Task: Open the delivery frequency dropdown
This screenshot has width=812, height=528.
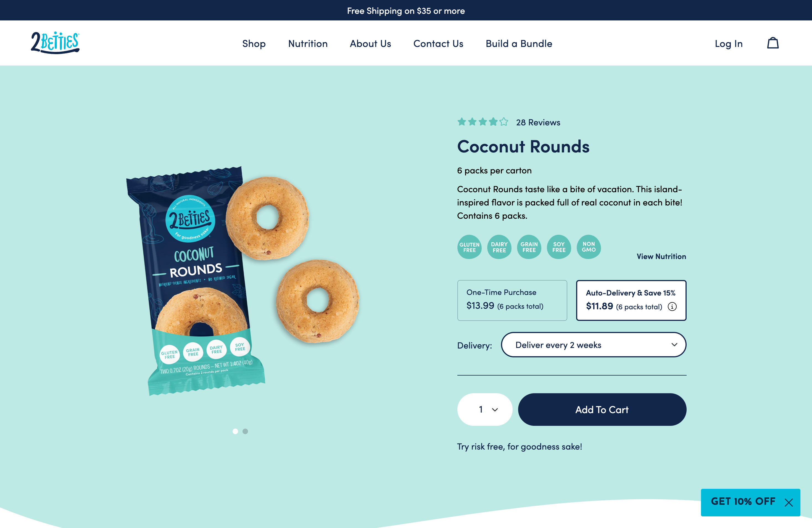Action: (x=594, y=345)
